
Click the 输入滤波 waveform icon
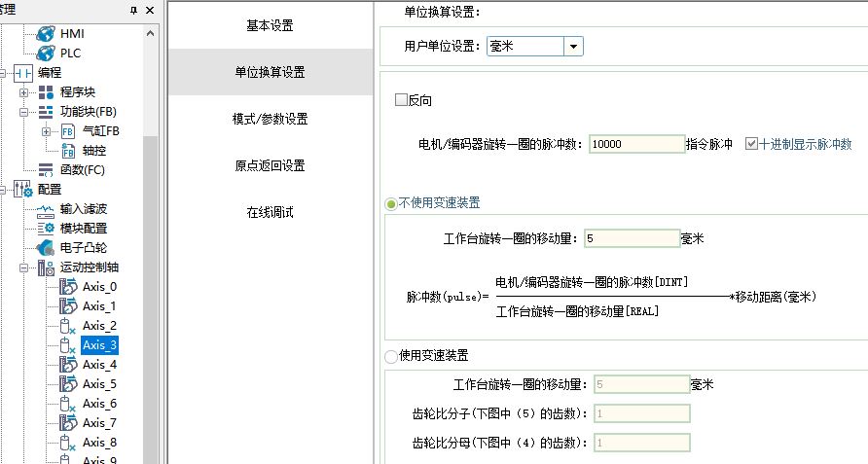click(x=46, y=208)
